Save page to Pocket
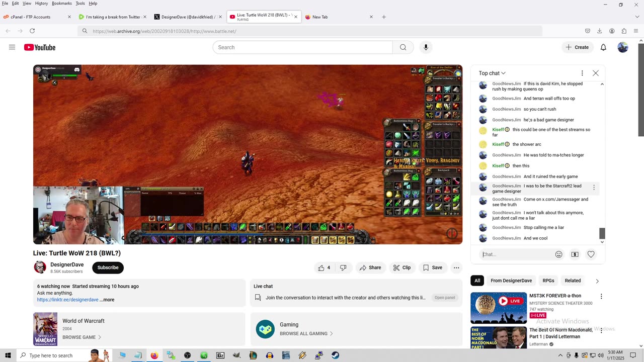Viewport: 644px width, 362px height. click(588, 31)
